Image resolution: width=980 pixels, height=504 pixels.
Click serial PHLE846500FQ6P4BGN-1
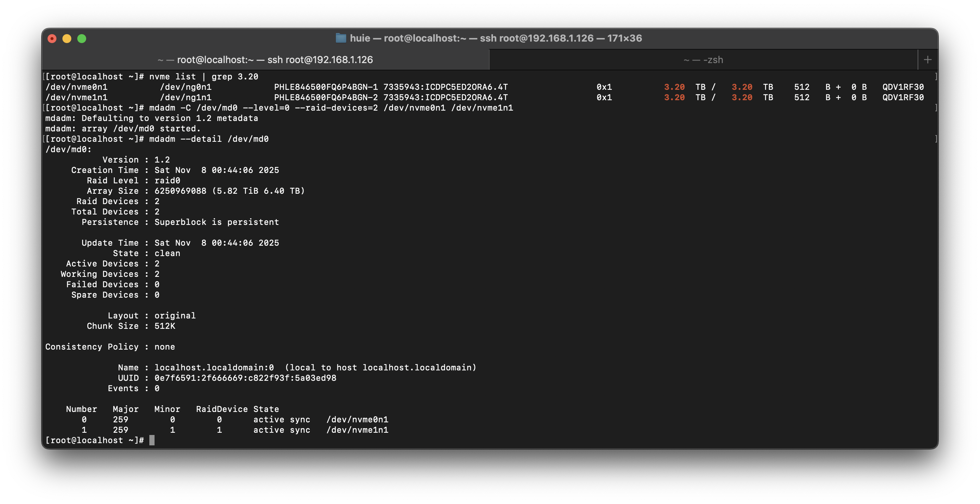pos(326,87)
